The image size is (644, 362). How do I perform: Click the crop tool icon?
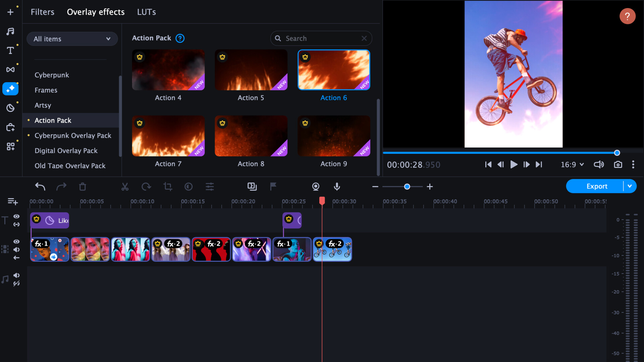[x=167, y=186]
